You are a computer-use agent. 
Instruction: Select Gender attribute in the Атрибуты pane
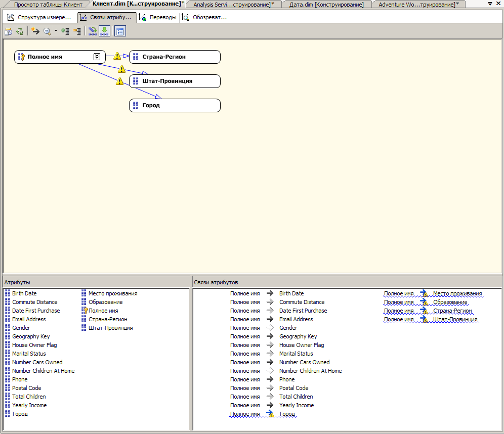point(21,328)
